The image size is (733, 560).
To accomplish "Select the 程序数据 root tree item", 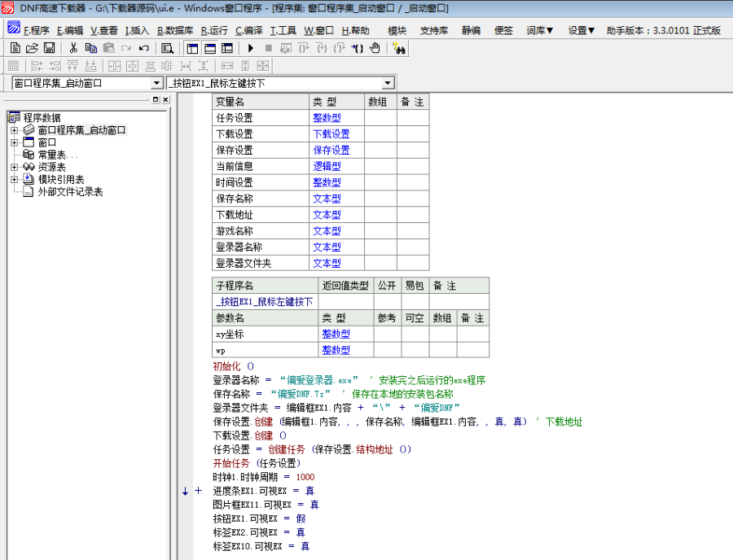I will click(x=42, y=118).
